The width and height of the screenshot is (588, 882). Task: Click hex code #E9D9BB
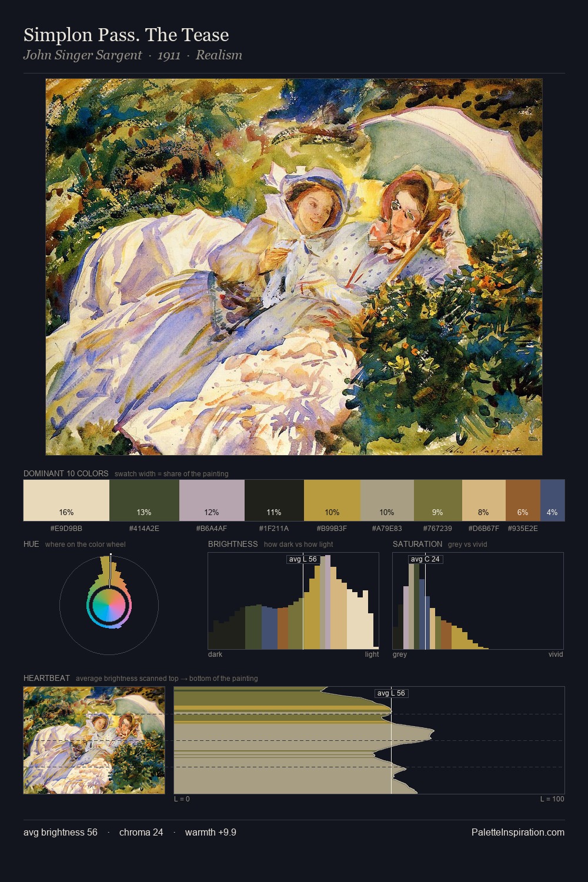tap(66, 529)
